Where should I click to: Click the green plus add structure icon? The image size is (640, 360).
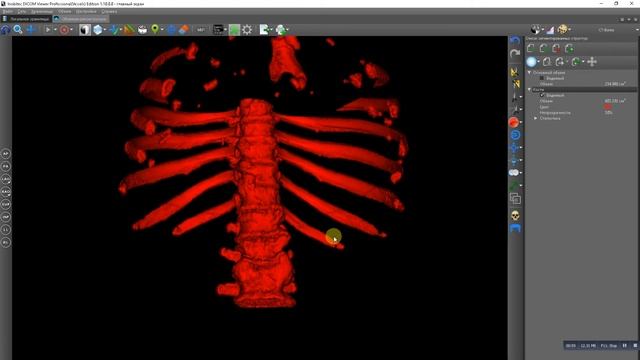coord(569,48)
